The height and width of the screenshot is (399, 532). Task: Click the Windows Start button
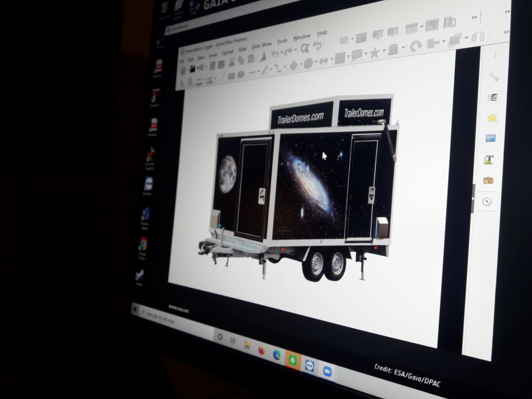135,310
